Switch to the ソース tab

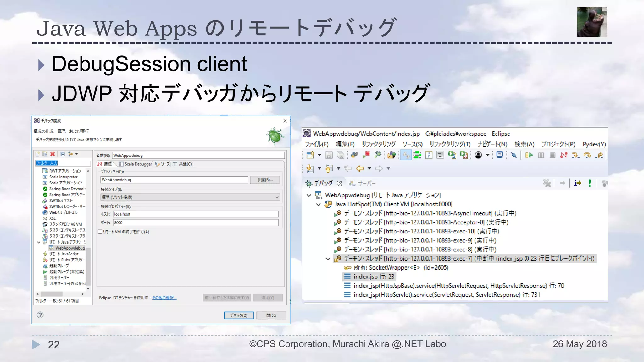(x=162, y=164)
